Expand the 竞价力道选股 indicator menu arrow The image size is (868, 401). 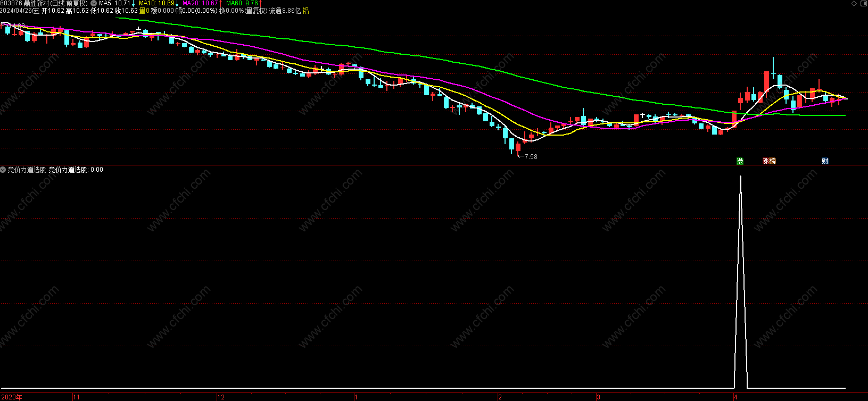pos(3,170)
